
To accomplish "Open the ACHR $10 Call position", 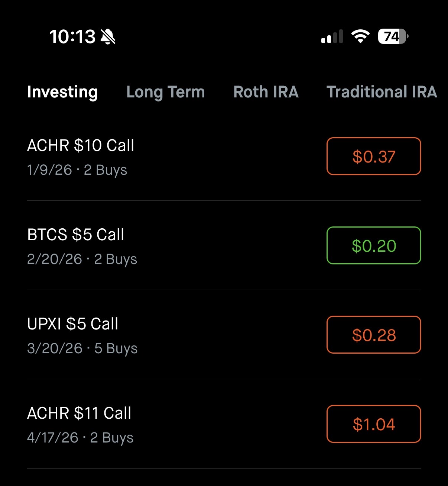I will coord(81,145).
